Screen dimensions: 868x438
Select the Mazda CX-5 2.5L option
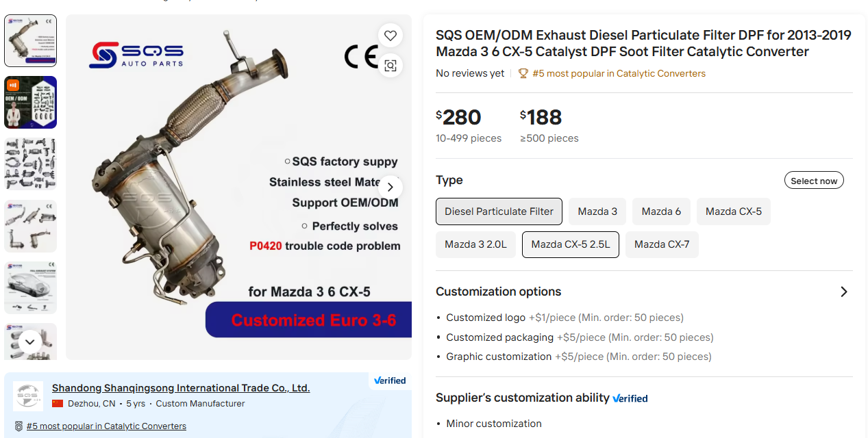[x=570, y=244]
